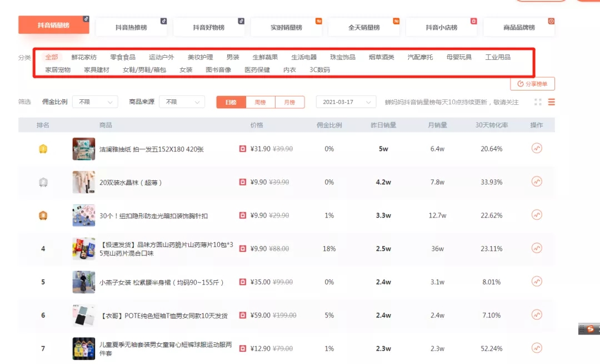Open date picker 2021-03-17
Viewport: 600px width, 364px height.
click(346, 102)
